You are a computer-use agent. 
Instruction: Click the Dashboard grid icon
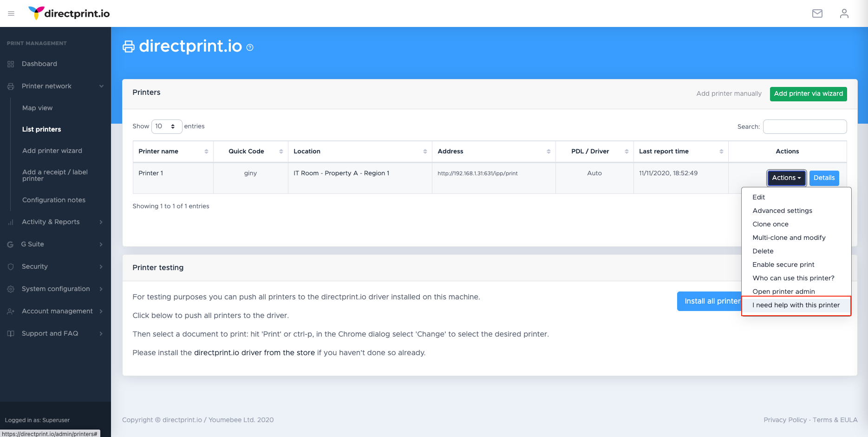[11, 64]
